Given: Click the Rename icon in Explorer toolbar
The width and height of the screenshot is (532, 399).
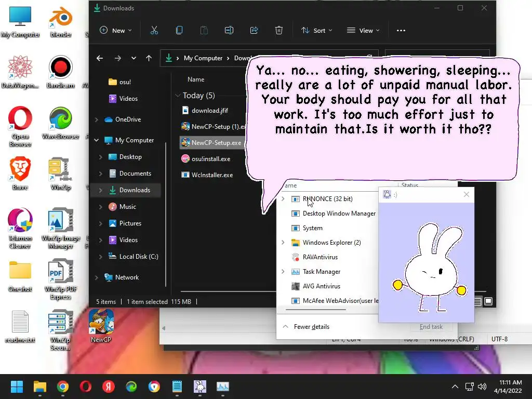Looking at the screenshot, I should tap(229, 31).
